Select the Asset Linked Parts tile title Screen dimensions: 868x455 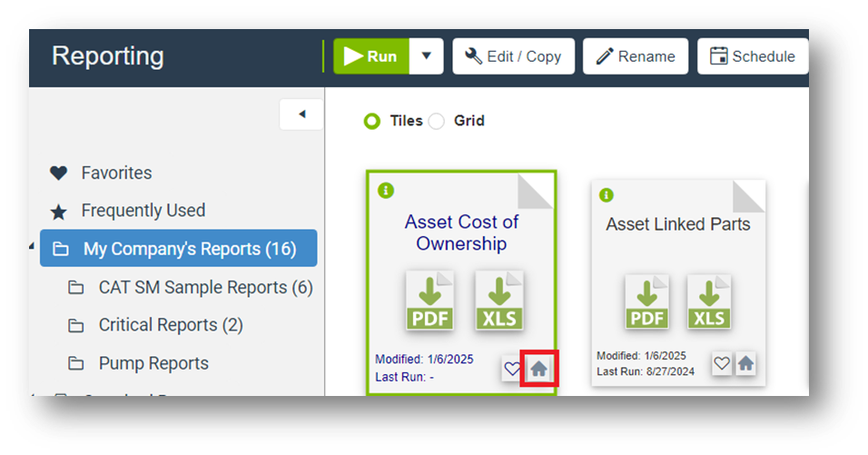(x=677, y=224)
